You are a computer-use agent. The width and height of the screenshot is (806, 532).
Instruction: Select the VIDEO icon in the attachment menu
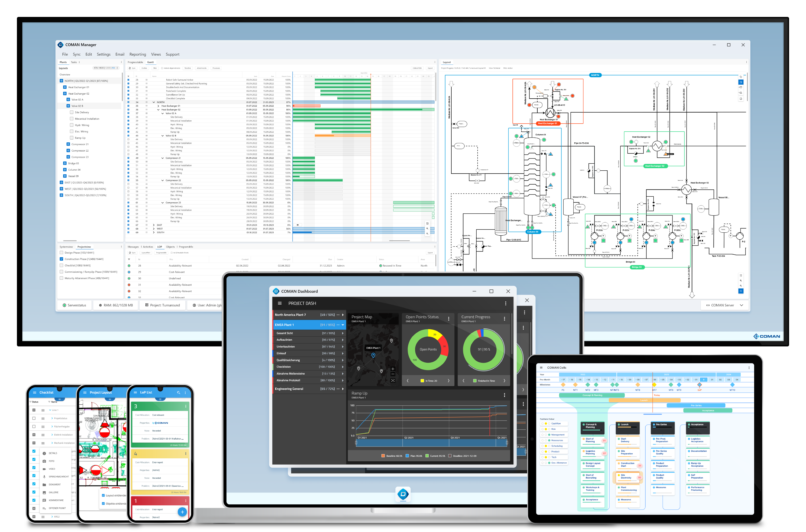point(44,469)
